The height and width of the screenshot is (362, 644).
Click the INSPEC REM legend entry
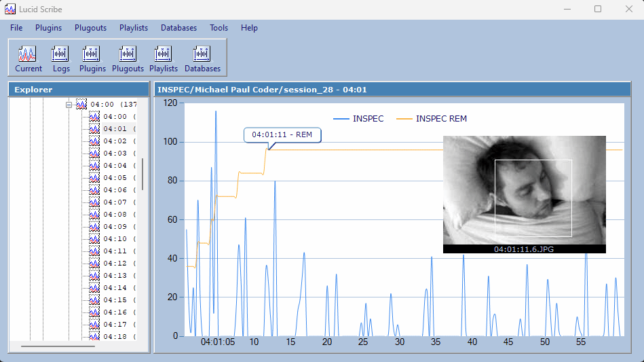tap(441, 119)
